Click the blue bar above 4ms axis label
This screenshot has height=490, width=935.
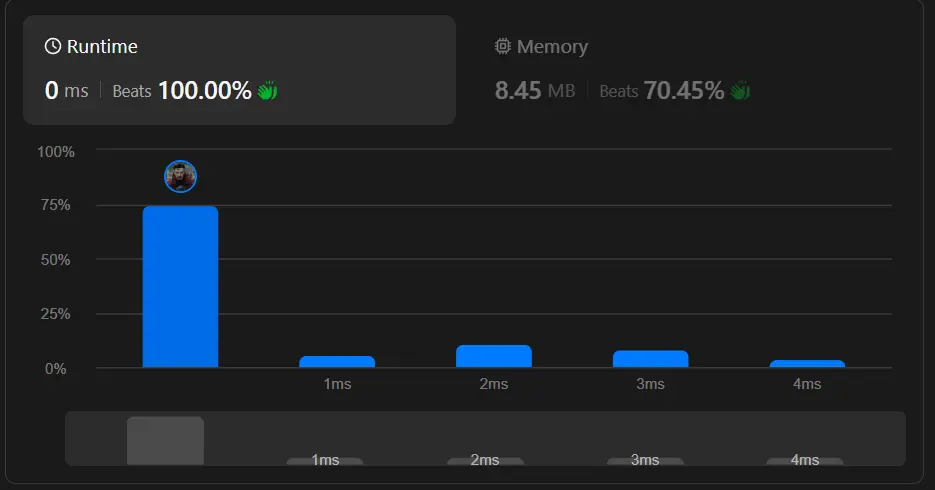[x=807, y=364]
